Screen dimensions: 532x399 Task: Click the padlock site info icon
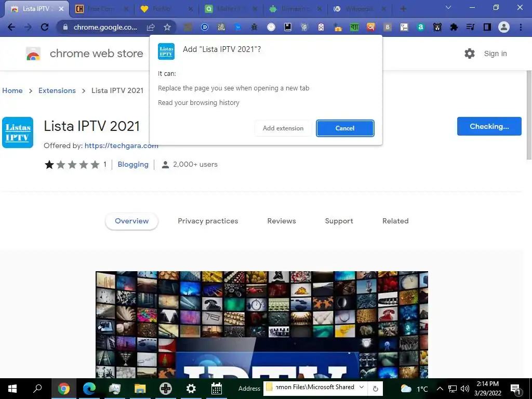coord(65,27)
